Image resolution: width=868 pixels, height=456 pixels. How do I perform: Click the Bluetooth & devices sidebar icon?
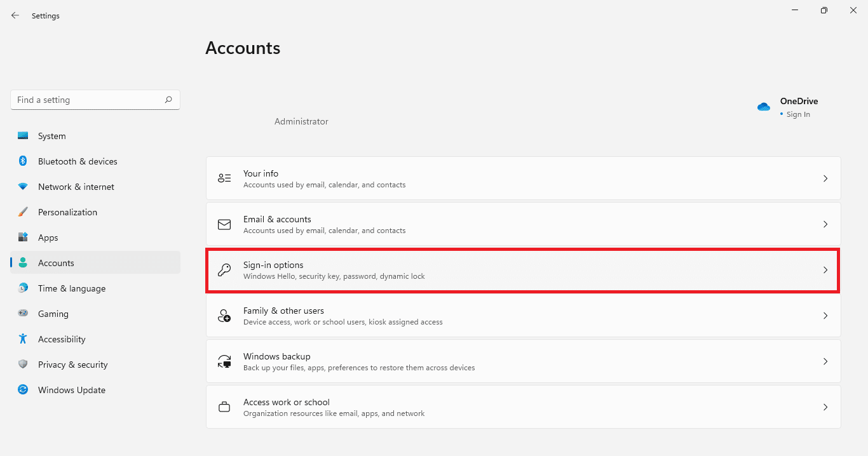[x=23, y=161]
